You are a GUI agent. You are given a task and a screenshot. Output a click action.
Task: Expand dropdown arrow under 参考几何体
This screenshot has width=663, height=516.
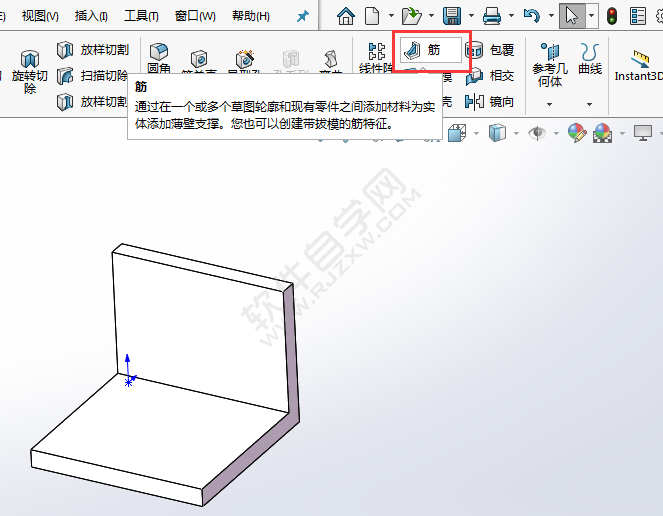tap(549, 104)
